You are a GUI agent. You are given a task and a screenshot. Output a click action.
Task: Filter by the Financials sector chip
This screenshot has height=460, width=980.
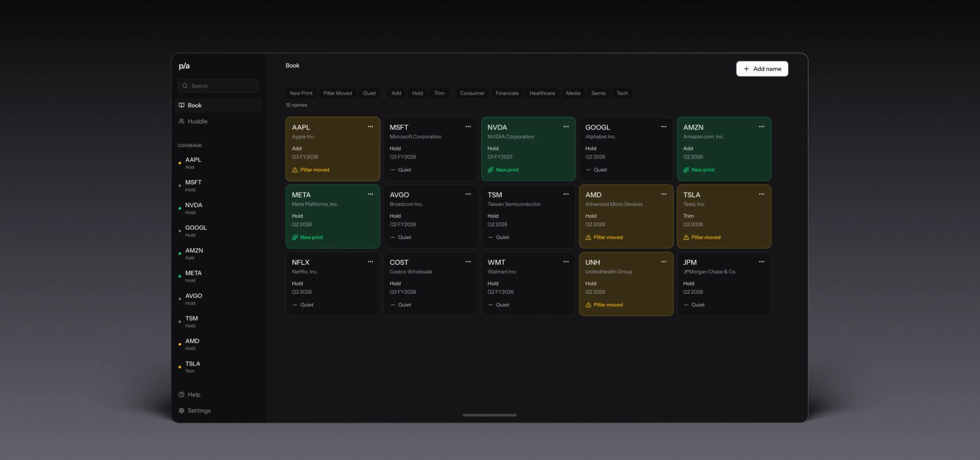(507, 93)
